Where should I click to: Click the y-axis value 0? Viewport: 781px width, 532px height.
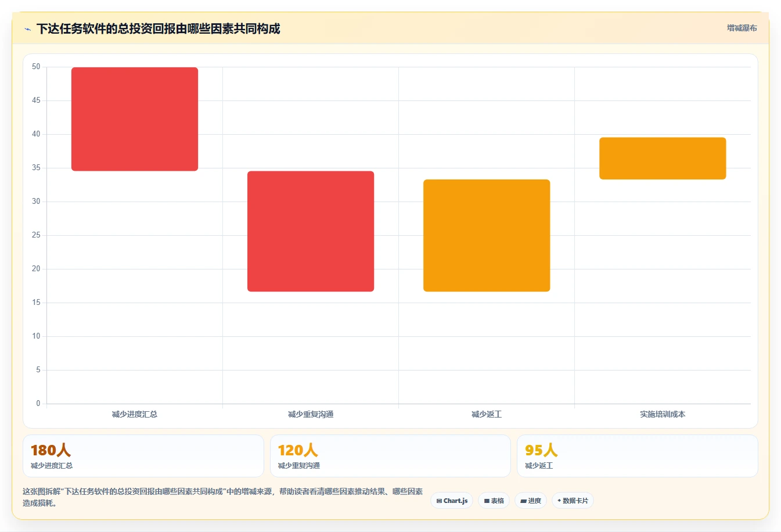38,403
